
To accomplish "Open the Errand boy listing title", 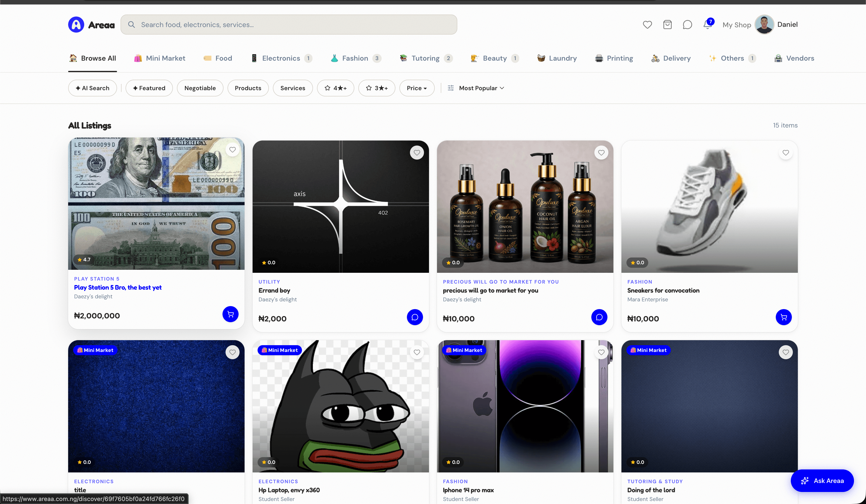I will (274, 290).
